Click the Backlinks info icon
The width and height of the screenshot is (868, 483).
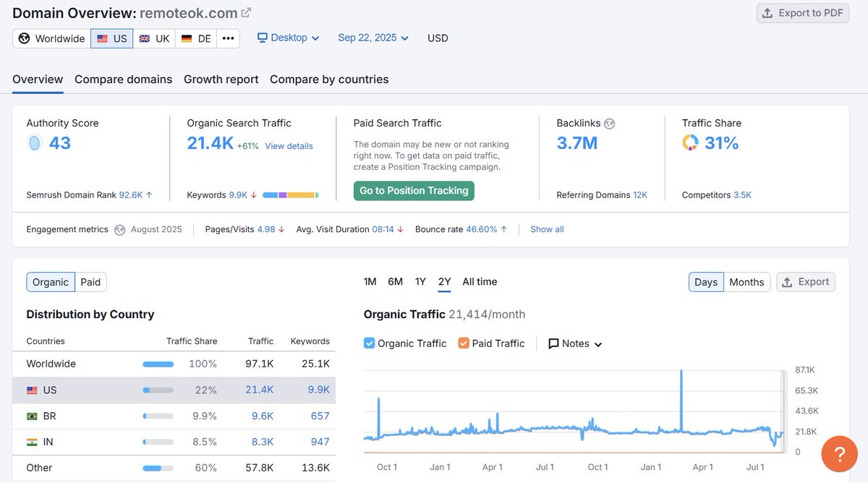(609, 124)
